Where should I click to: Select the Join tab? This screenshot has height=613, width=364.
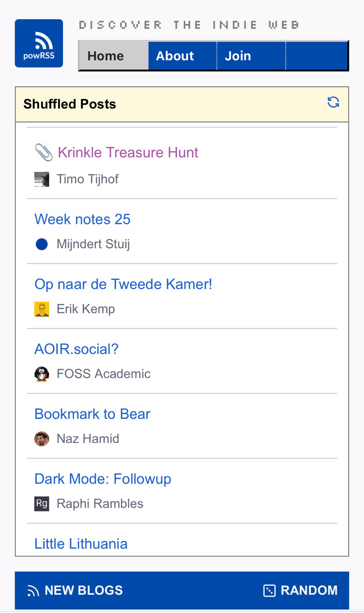pos(238,56)
